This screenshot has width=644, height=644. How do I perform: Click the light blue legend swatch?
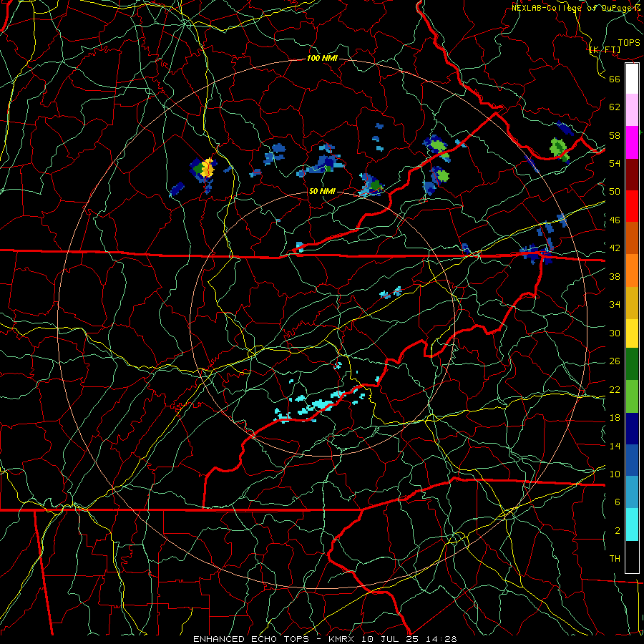point(632,492)
